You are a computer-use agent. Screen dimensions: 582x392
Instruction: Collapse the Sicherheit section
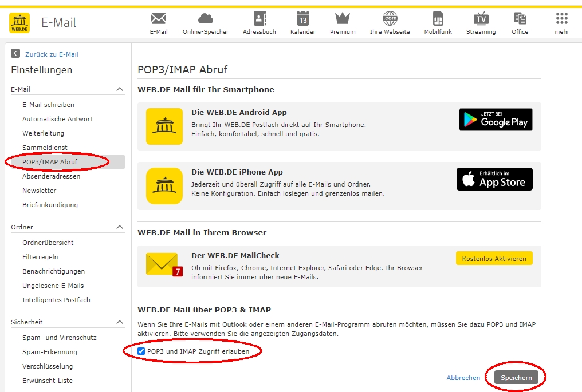click(x=120, y=322)
